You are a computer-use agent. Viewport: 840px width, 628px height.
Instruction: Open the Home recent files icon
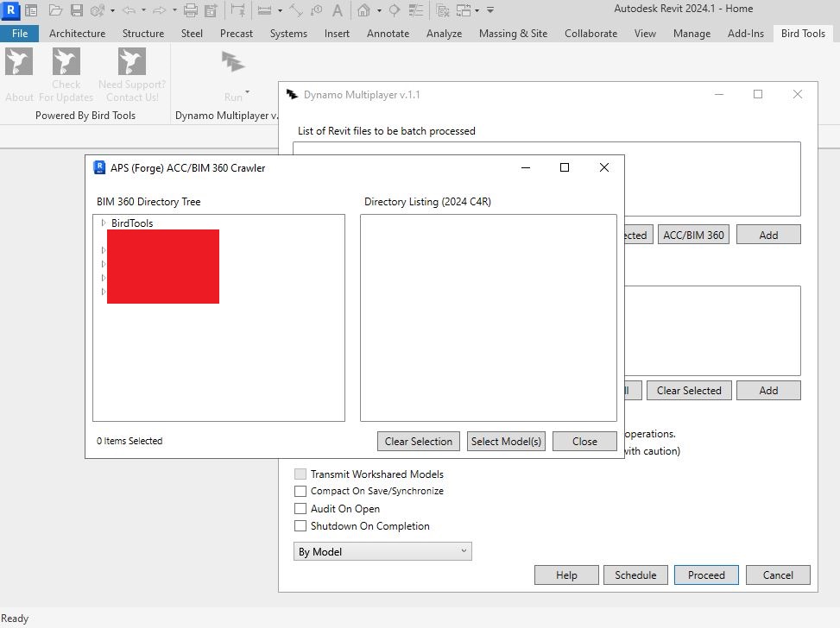32,10
